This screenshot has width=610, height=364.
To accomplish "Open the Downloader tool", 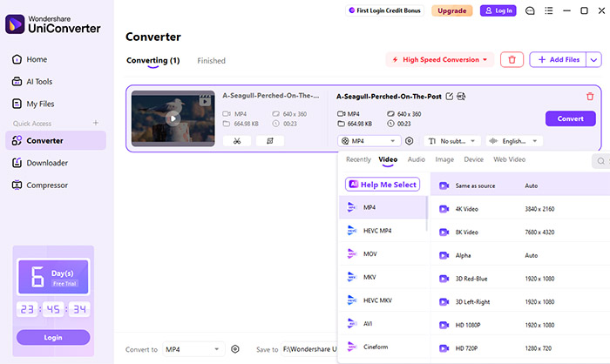I will pos(40,163).
